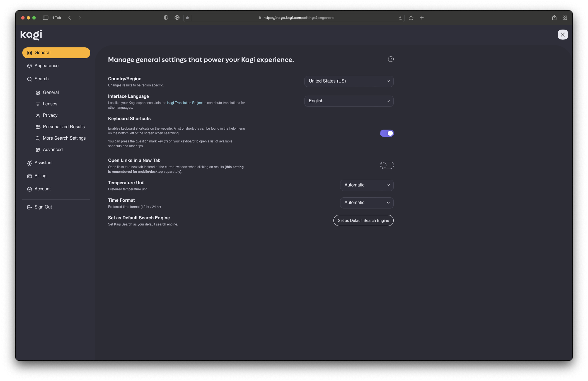Image resolution: width=588 pixels, height=381 pixels.
Task: Expand the Time Format dropdown
Action: pos(366,203)
